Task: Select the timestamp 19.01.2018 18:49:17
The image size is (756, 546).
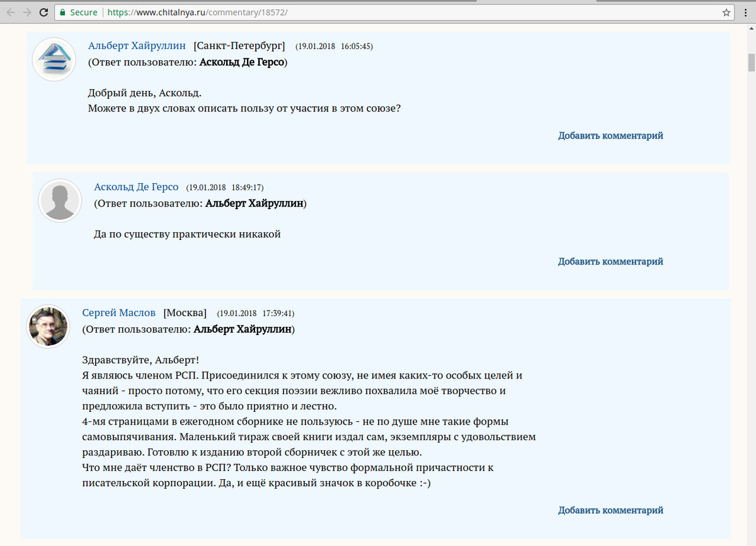Action: point(225,188)
